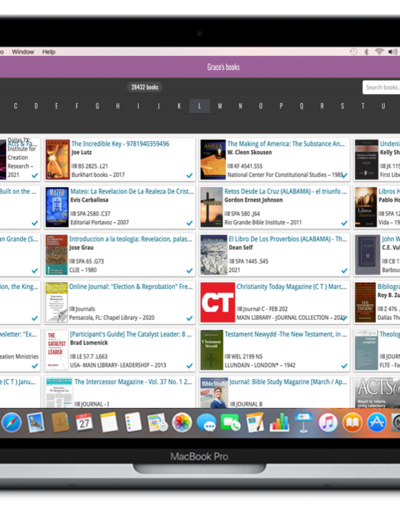Filter books by letter T
The height and width of the screenshot is (516, 400).
point(363,106)
